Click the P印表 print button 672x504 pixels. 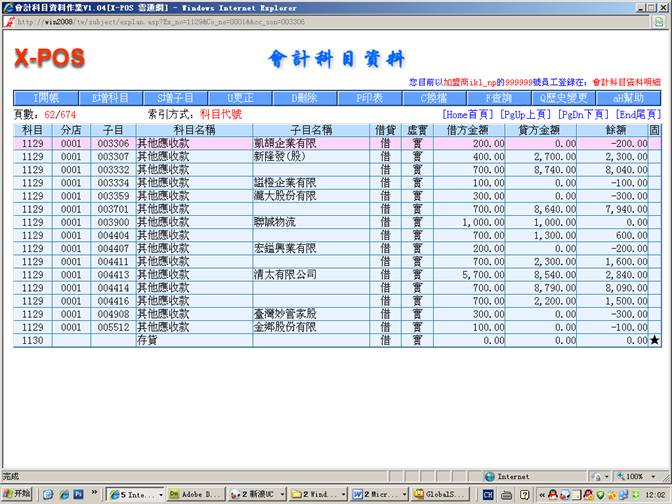coord(368,98)
